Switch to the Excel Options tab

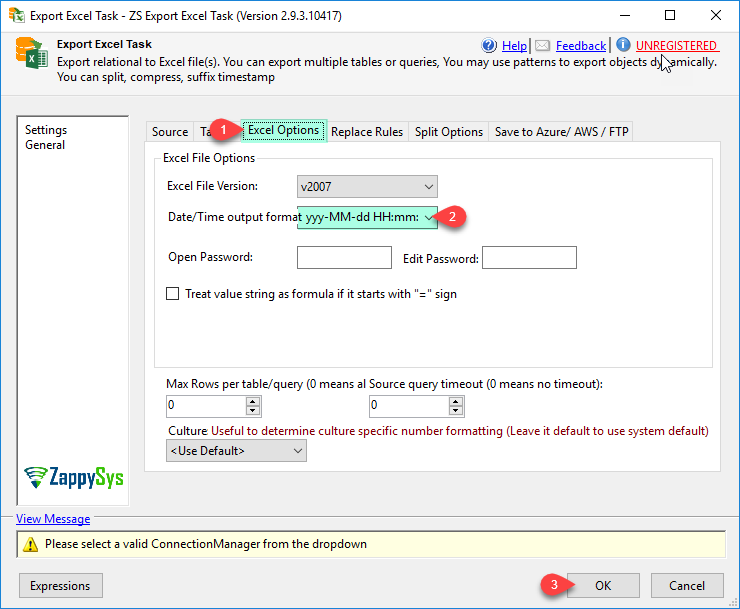coord(284,130)
